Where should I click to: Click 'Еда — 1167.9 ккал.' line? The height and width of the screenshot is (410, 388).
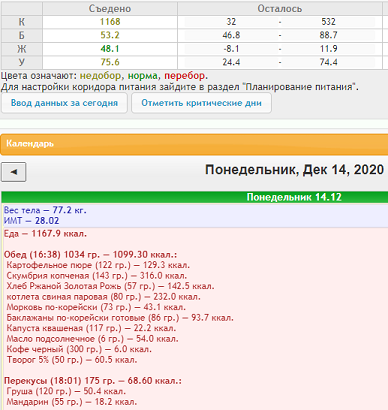[x=45, y=234]
